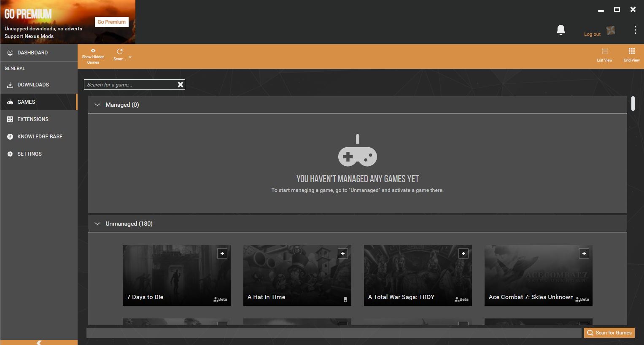Add A Hat in Time using plus icon
The width and height of the screenshot is (644, 345).
(x=343, y=253)
